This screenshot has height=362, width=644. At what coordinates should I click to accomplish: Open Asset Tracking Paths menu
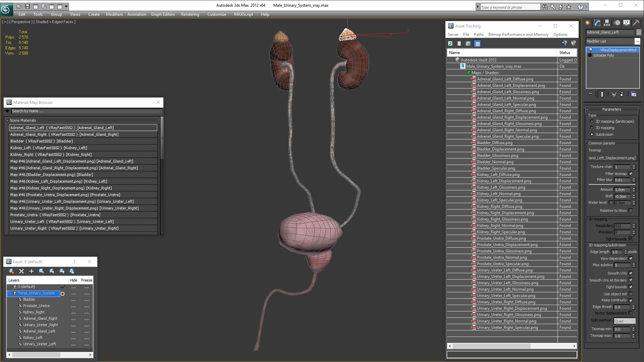pyautogui.click(x=479, y=35)
